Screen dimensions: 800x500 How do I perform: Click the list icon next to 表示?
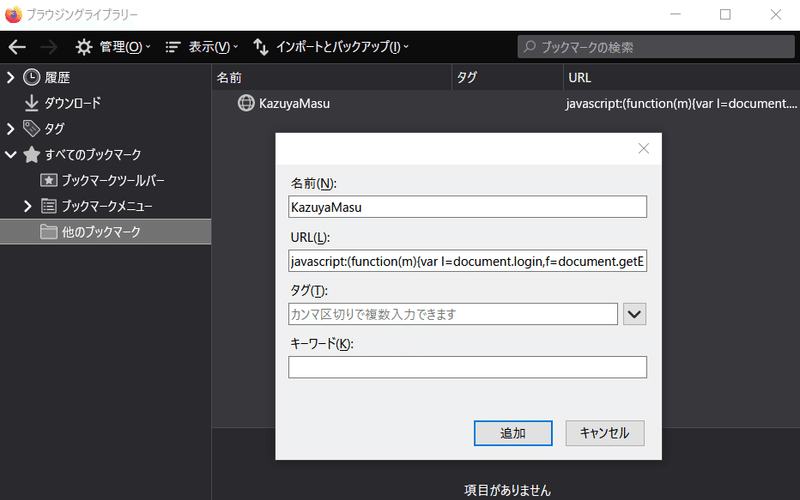click(173, 47)
